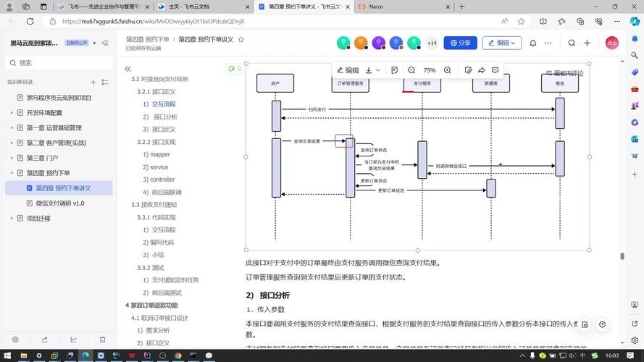The height and width of the screenshot is (362, 644).
Task: Open browser split screen icon
Action: [543, 21]
